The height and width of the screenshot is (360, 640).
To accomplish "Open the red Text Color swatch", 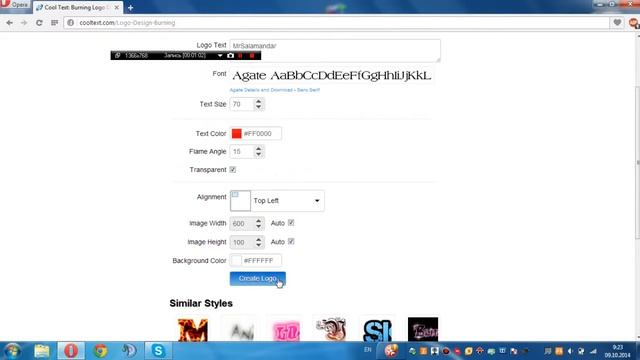I will (236, 133).
